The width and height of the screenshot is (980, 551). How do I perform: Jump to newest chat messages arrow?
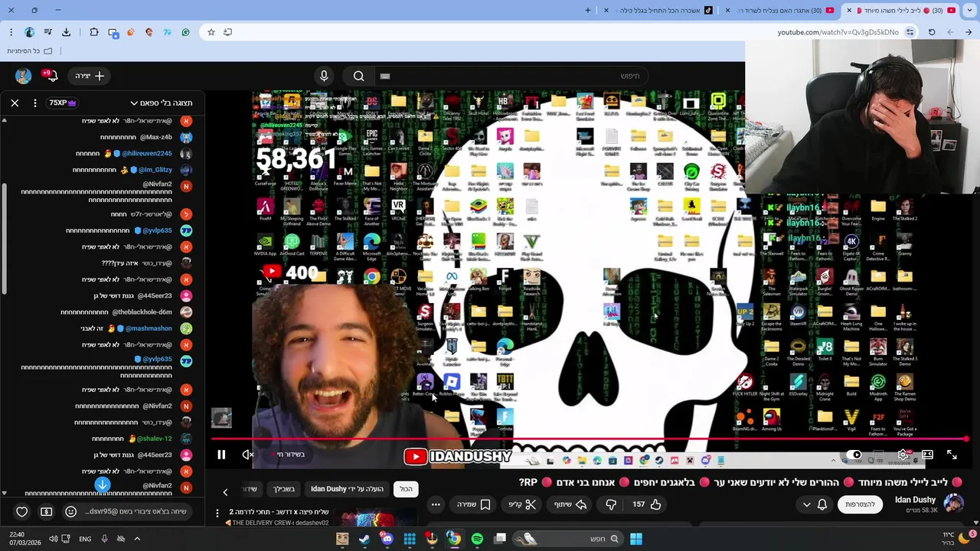coord(102,484)
